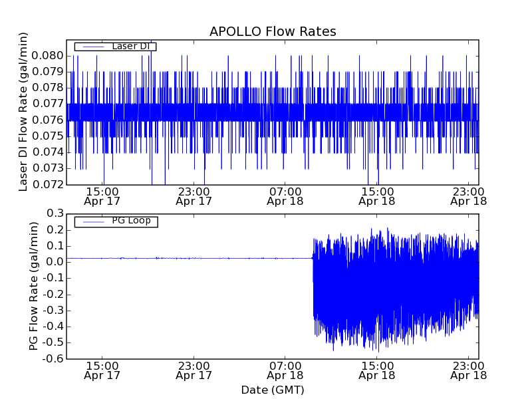Viewport: 532px width, 399px height.
Task: Click 07:00 Apr 18 label under top plot
Action: pos(285,196)
